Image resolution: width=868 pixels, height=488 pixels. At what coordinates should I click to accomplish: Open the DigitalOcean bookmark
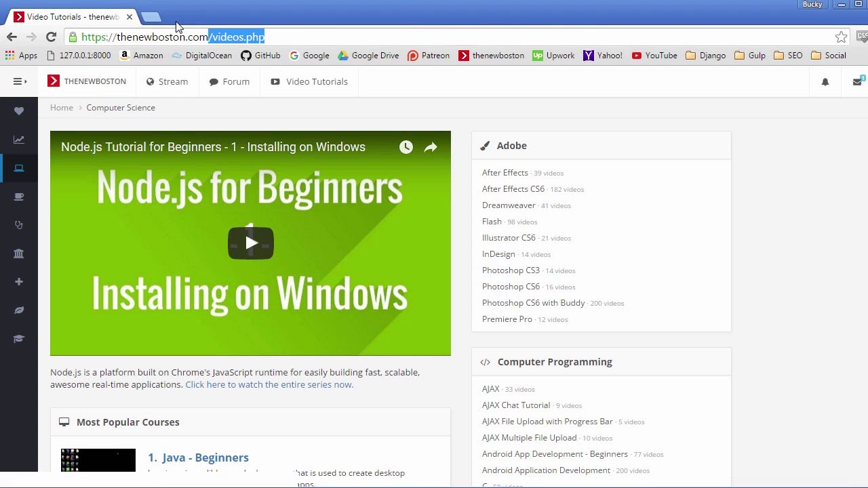point(202,56)
